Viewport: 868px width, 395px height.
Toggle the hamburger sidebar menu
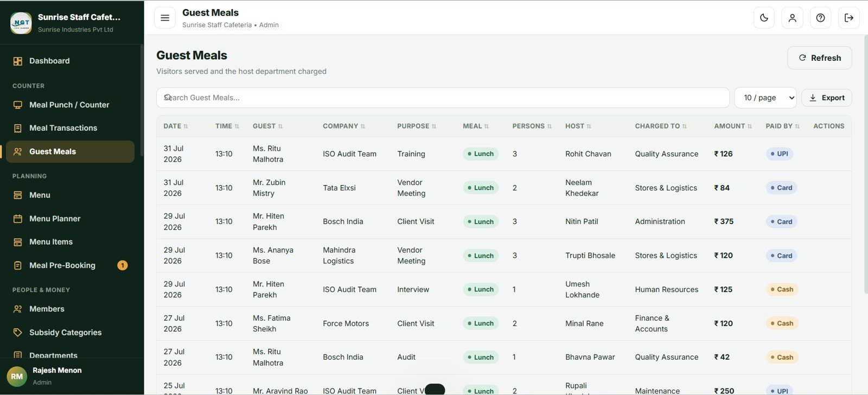tap(165, 18)
